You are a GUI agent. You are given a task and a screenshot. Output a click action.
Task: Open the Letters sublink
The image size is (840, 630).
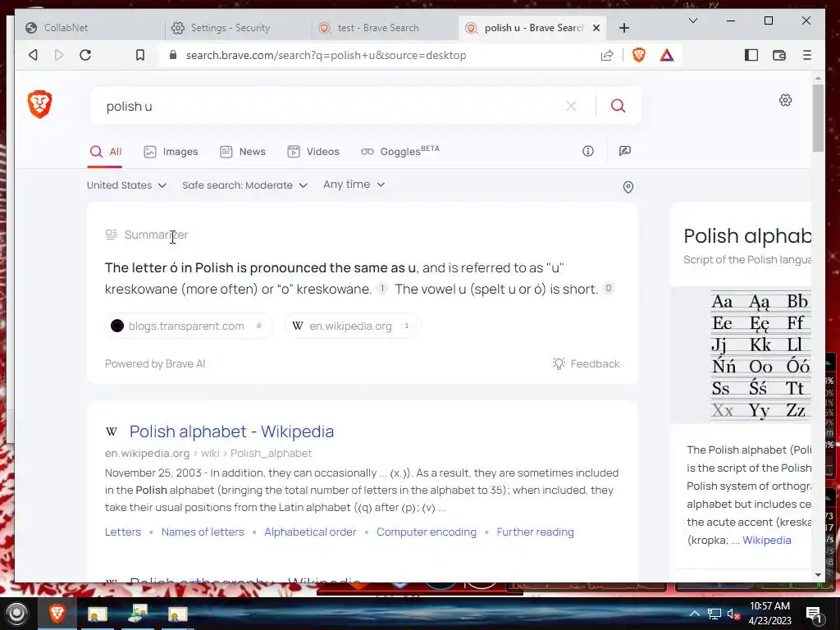click(x=123, y=532)
